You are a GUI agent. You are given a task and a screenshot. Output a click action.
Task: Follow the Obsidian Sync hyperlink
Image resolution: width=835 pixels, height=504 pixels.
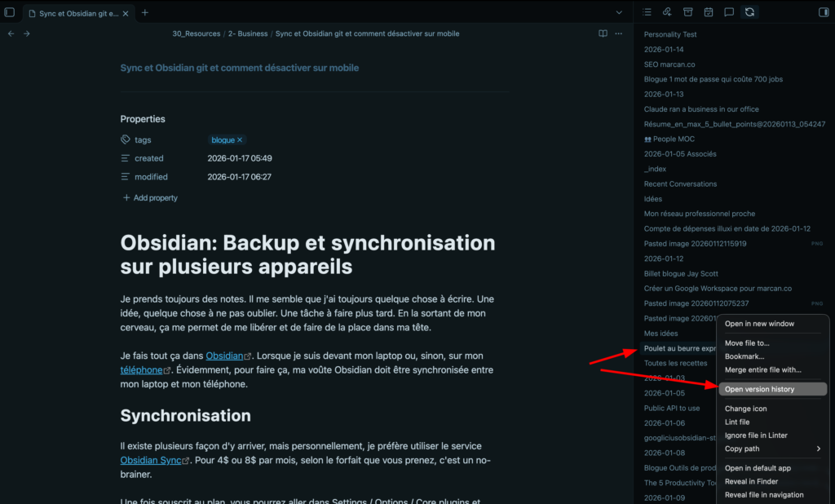tap(151, 460)
